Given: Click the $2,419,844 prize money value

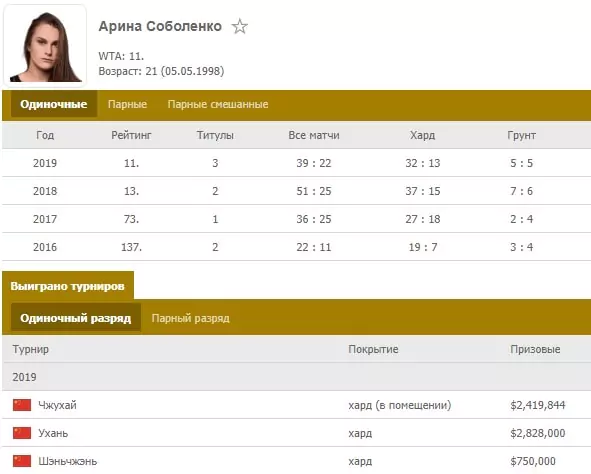Looking at the screenshot, I should pyautogui.click(x=538, y=405).
